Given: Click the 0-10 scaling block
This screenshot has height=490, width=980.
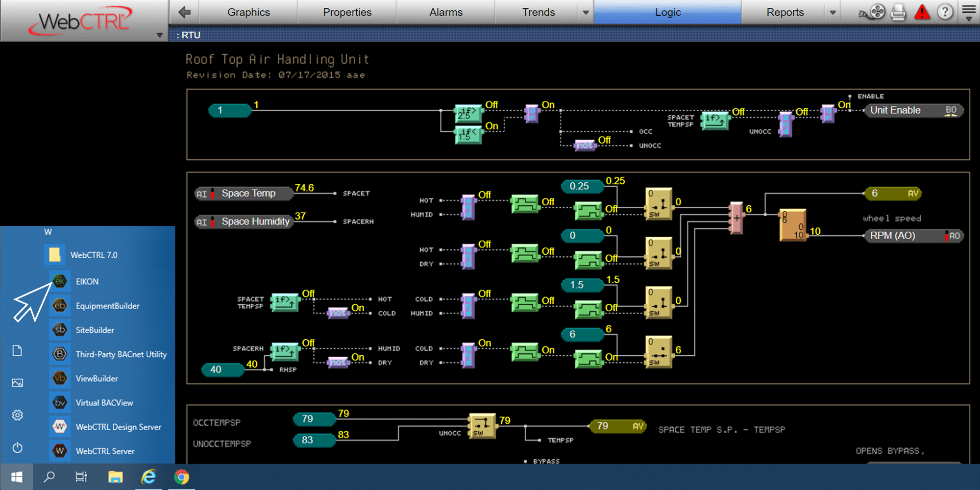Looking at the screenshot, I should click(x=792, y=225).
